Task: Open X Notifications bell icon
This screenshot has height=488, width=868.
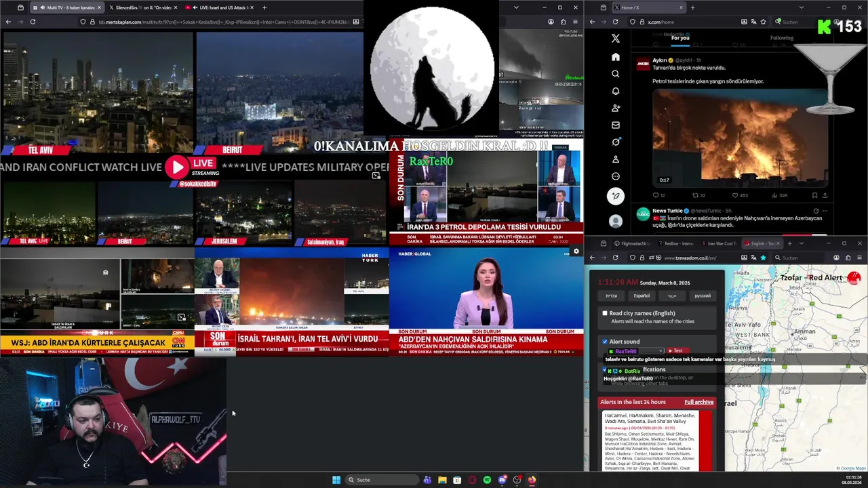Action: pyautogui.click(x=616, y=91)
